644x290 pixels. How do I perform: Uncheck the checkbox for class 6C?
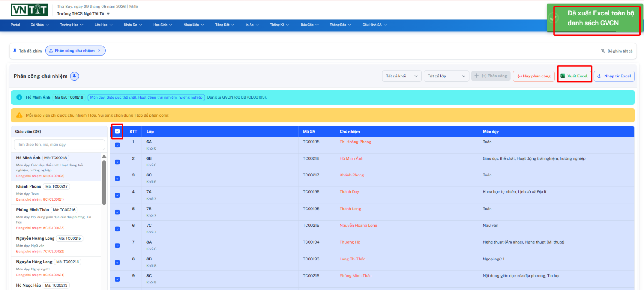(x=117, y=178)
